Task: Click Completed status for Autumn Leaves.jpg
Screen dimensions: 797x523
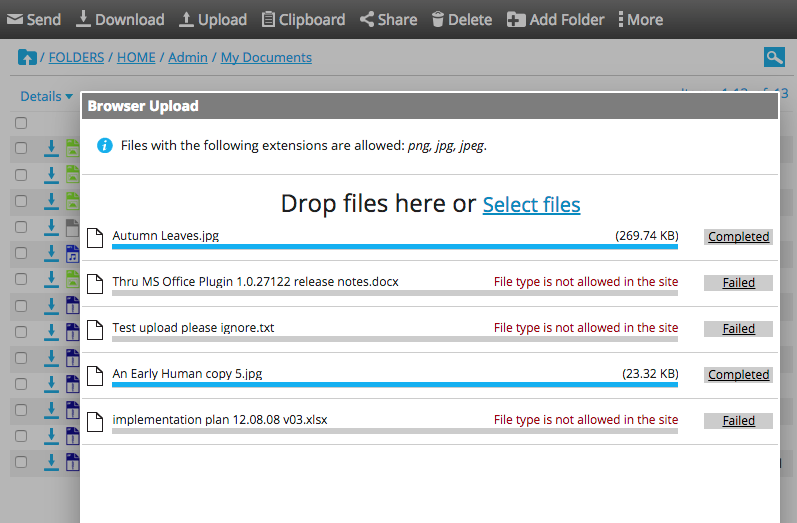Action: [x=738, y=237]
